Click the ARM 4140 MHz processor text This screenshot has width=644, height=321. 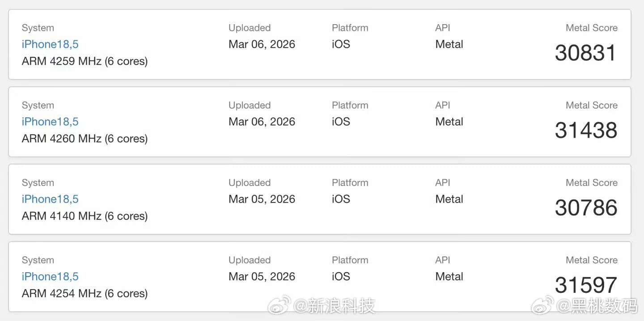[85, 216]
